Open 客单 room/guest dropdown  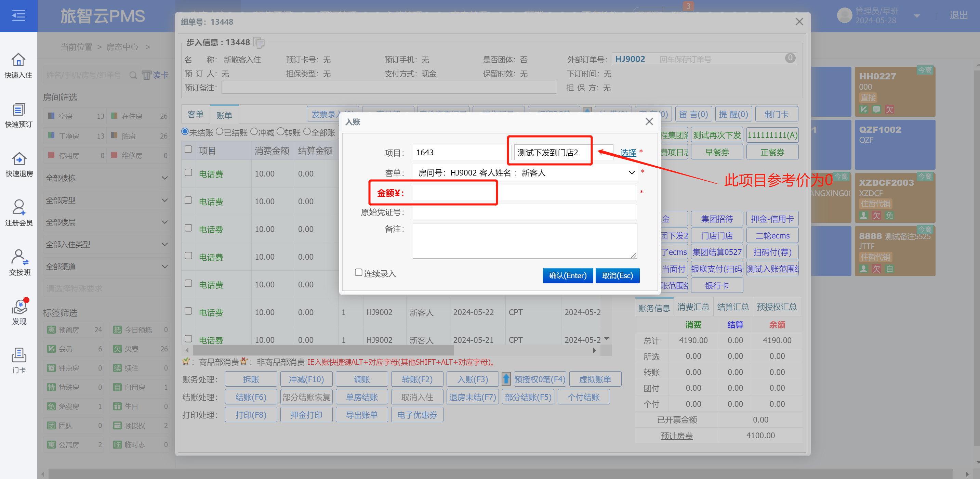click(525, 173)
